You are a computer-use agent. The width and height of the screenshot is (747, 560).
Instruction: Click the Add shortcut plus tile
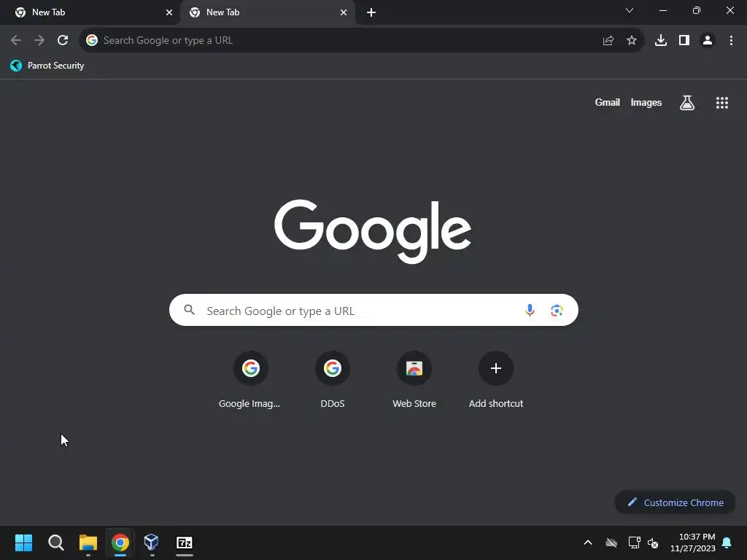(x=496, y=380)
